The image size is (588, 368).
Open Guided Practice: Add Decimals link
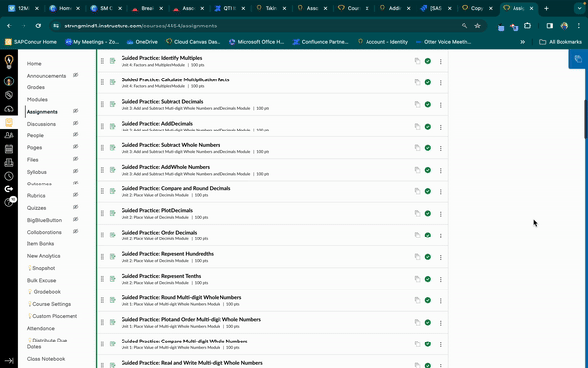point(157,124)
